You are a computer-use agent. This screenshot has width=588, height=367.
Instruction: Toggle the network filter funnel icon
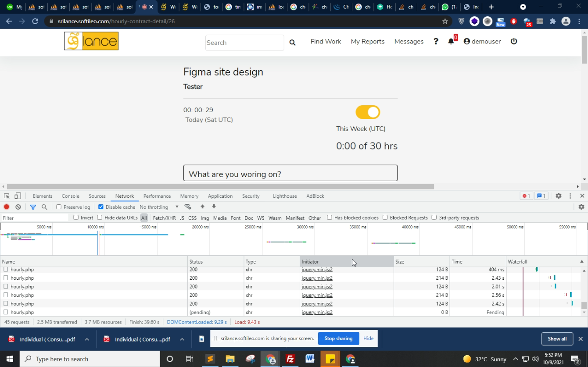33,207
